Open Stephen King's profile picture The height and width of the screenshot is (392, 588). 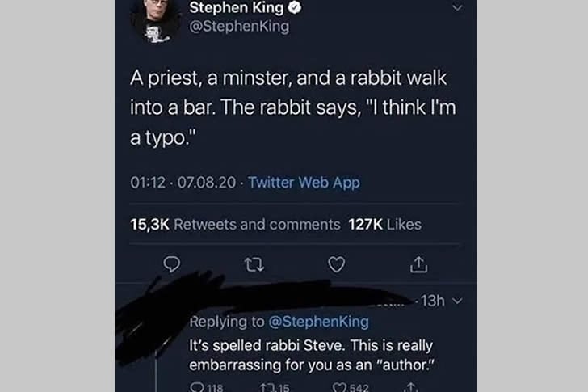(x=154, y=20)
